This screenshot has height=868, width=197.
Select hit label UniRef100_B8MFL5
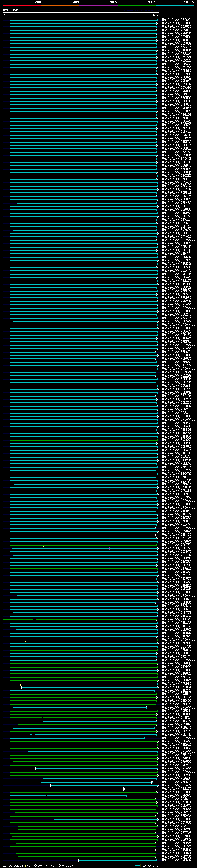tap(176, 94)
